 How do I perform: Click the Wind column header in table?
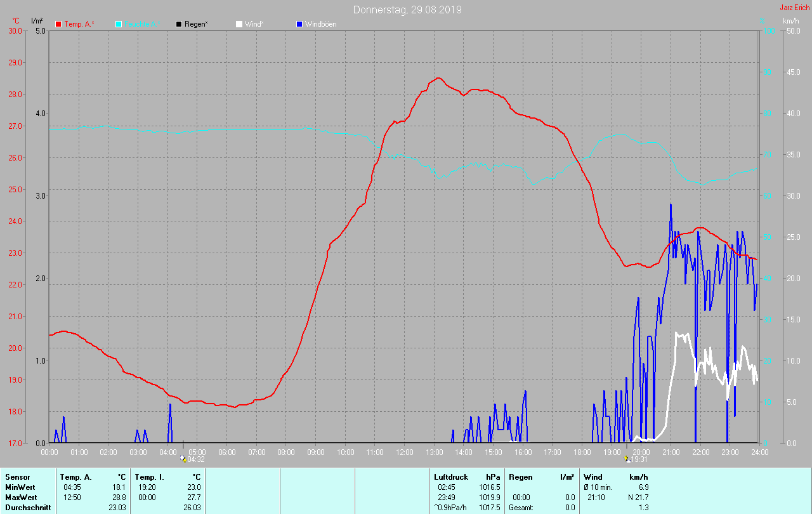tap(593, 477)
